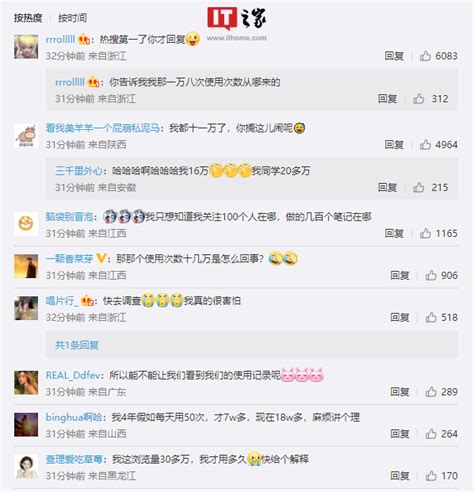Click 查理爱吃草莓's profile avatar

(26, 467)
